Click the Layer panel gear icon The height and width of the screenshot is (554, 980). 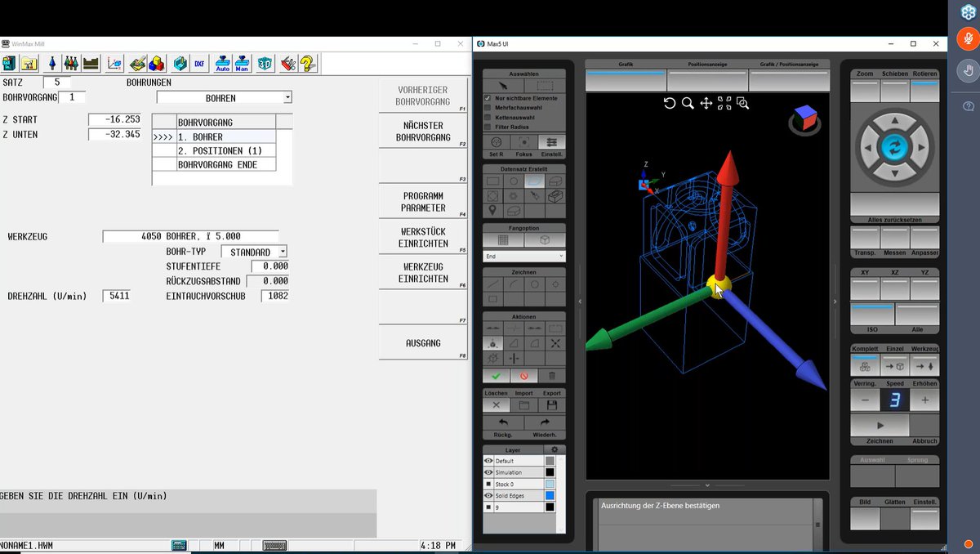555,450
